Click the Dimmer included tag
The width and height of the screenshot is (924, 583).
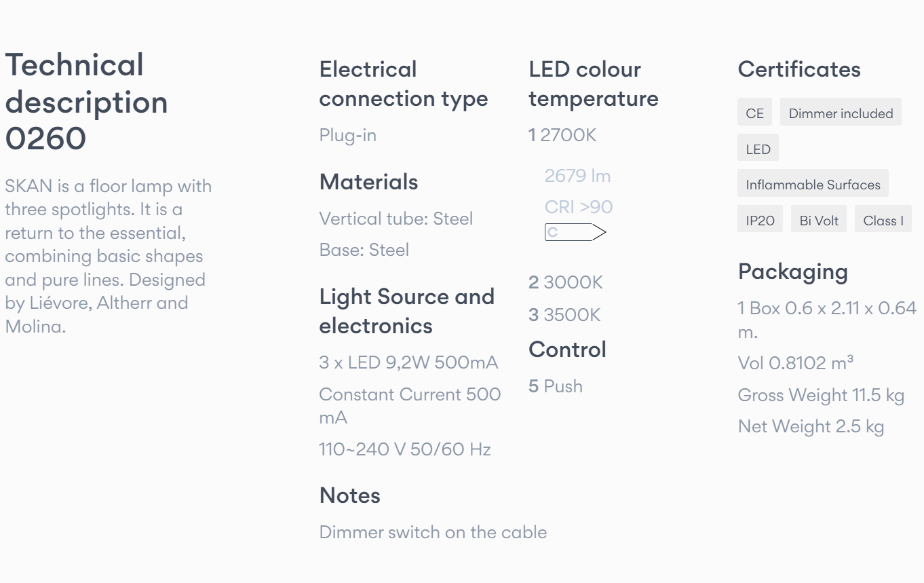coord(841,113)
